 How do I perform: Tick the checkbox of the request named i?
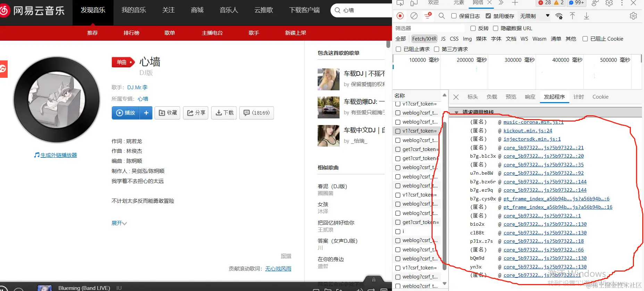click(398, 231)
